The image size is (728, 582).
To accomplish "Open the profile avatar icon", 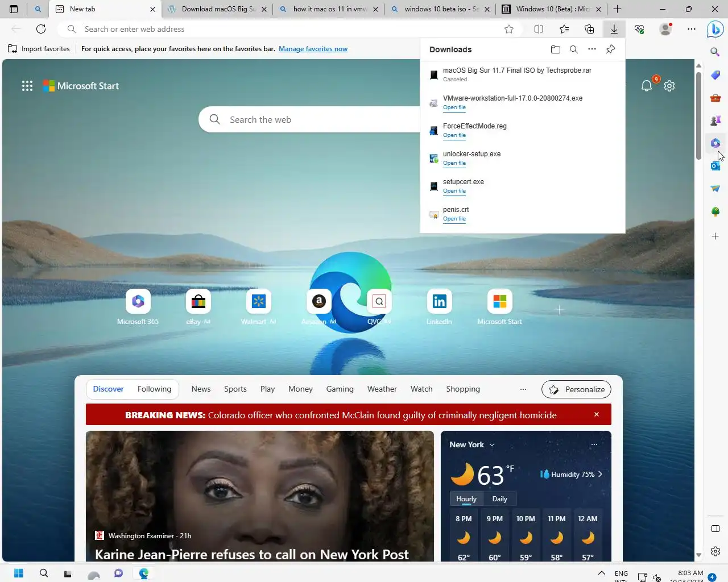I will [x=665, y=29].
